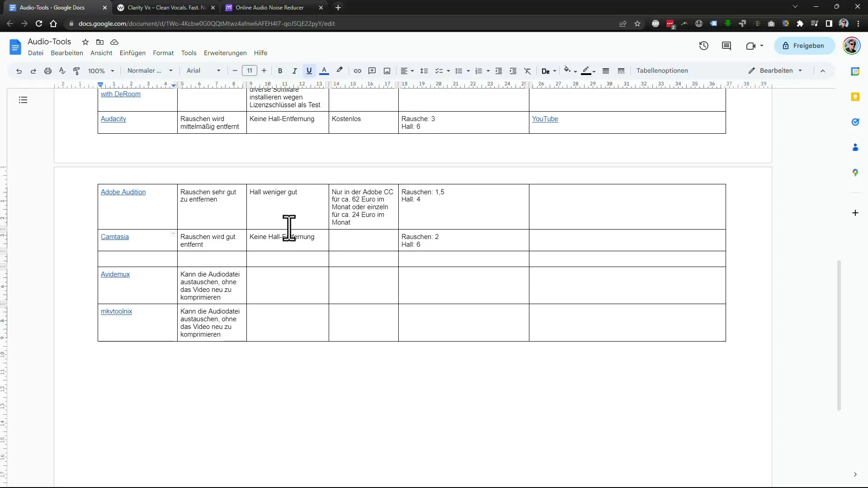Drag the zoom level slider
This screenshot has width=868, height=488.
102,70
